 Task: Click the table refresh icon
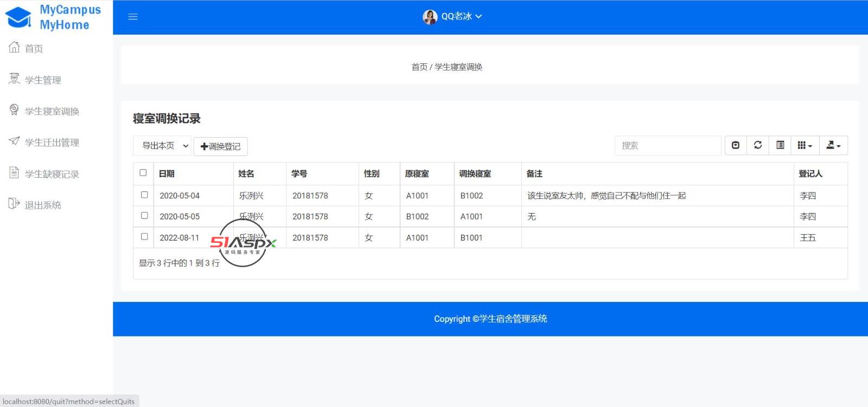tap(758, 145)
